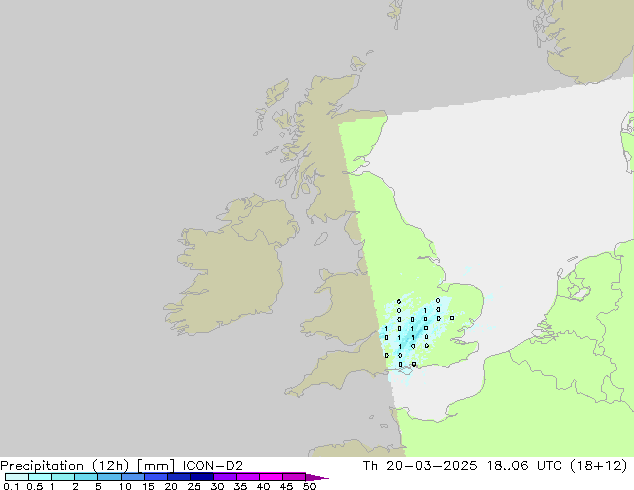Select the 2 mm cyan legend swatch

86,477
